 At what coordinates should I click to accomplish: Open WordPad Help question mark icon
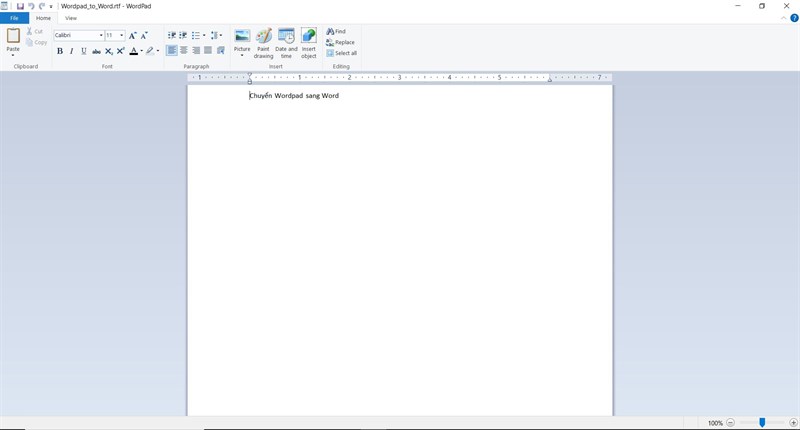click(794, 18)
